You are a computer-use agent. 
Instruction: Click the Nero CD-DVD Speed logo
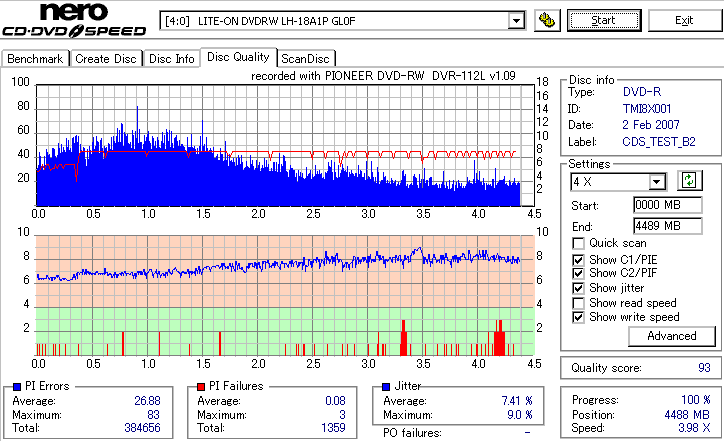[74, 19]
